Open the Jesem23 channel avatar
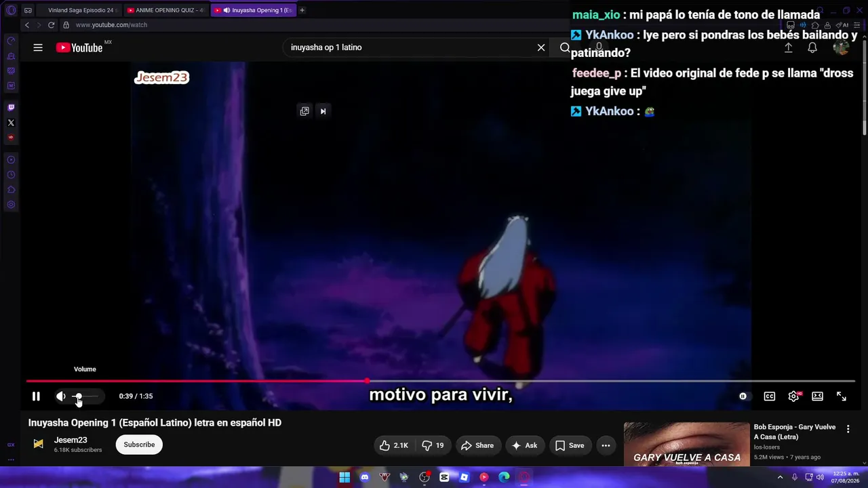 coord(39,444)
